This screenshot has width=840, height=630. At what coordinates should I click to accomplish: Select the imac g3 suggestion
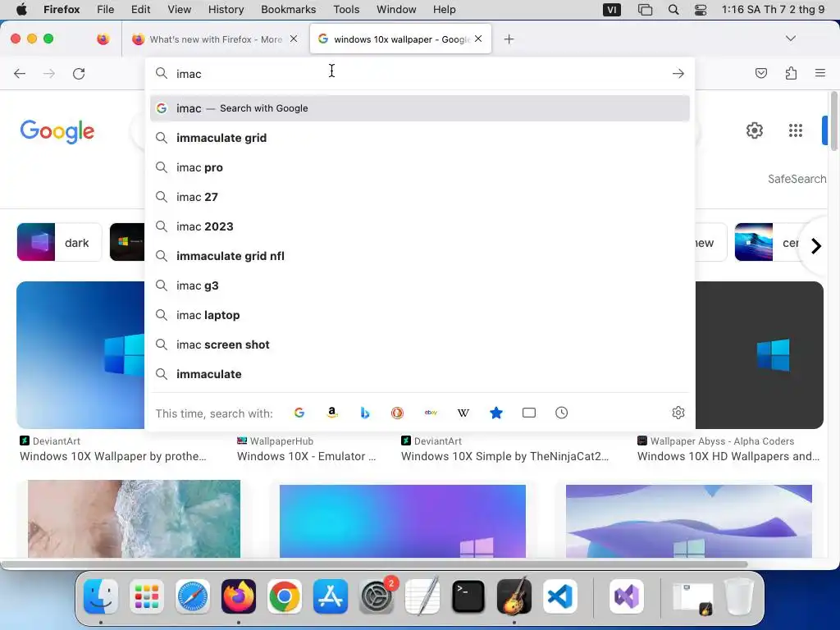419,285
